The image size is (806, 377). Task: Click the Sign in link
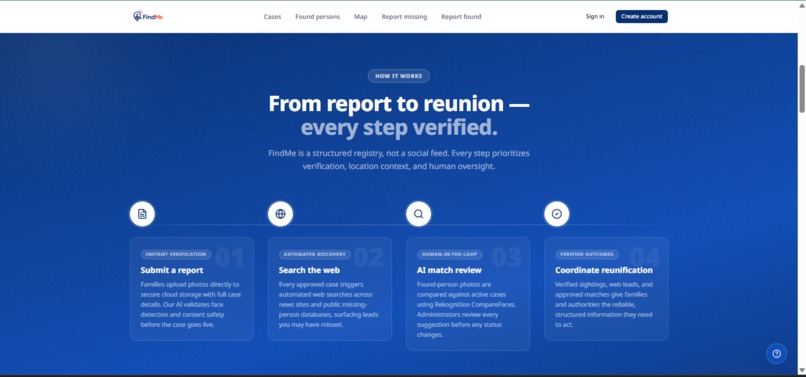pyautogui.click(x=595, y=16)
